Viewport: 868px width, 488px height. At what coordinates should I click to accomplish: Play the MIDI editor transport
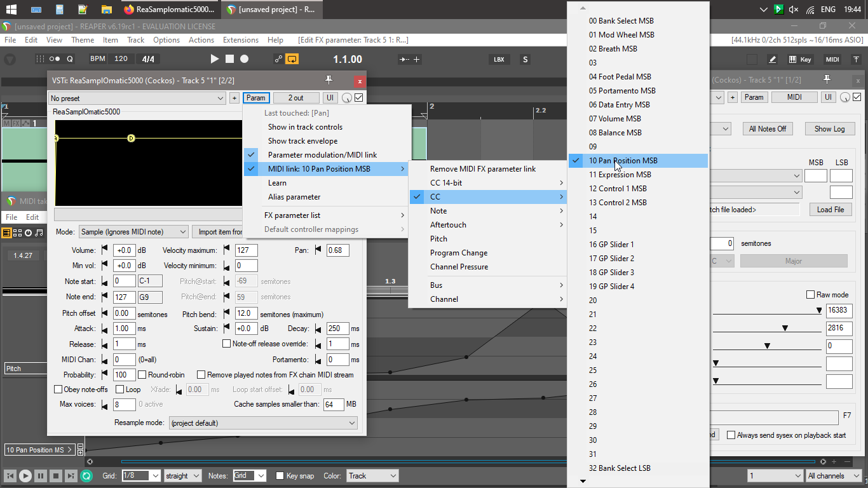click(x=25, y=475)
